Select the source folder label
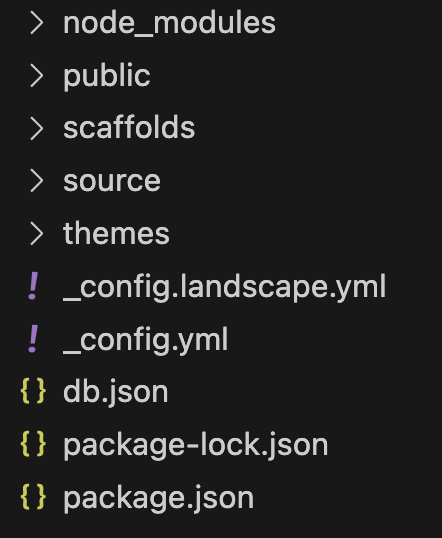The image size is (442, 538). pos(112,181)
